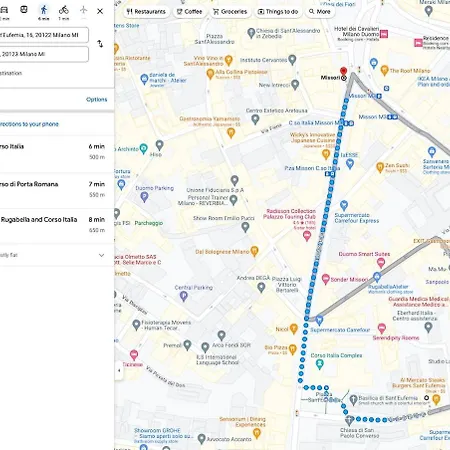450x450 pixels.
Task: Filter map by Coffee
Action: (x=189, y=12)
